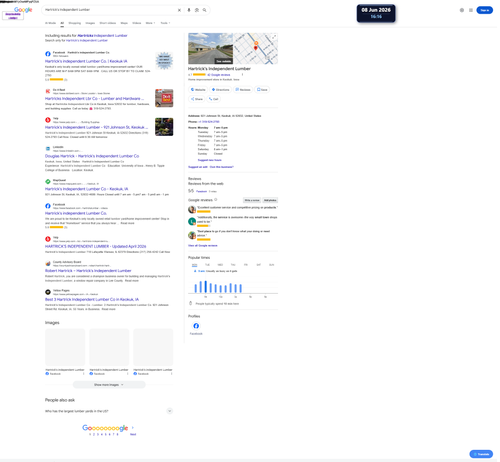Click the Yelp favicon on the Johnson St result

tap(48, 120)
